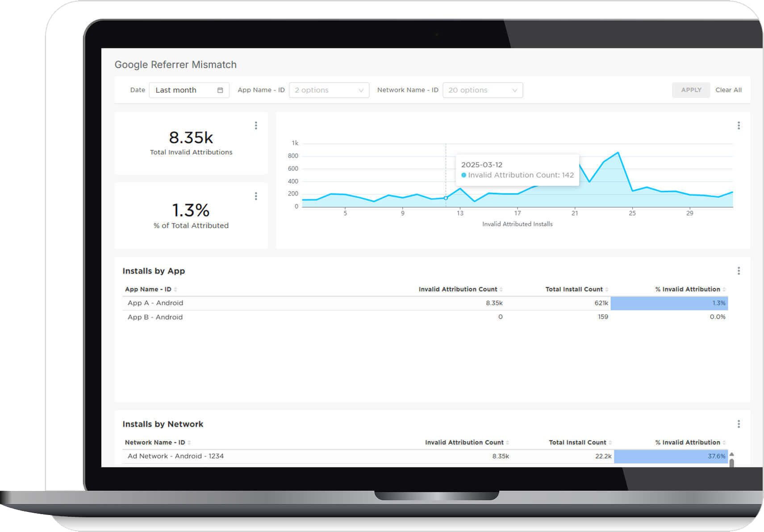Click the Ad Network - Android - 1234 row
The image size is (764, 532).
point(175,456)
